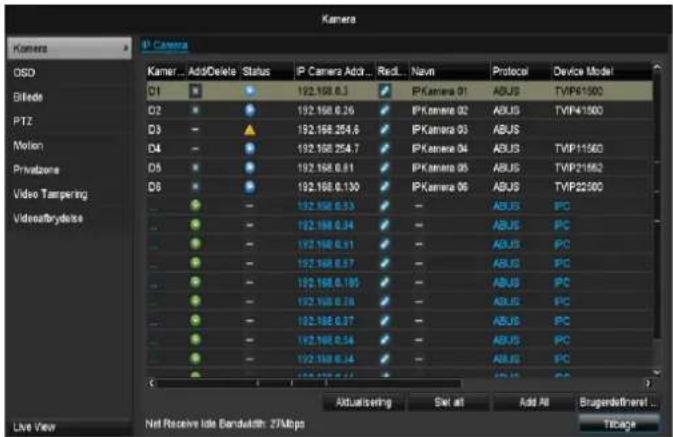Open the Video Tampering menu
The image size is (673, 437).
(x=50, y=194)
